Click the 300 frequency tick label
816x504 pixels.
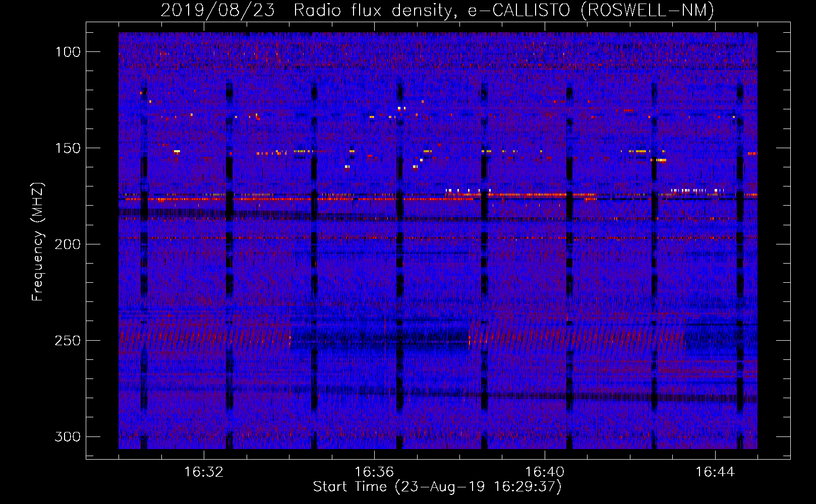(x=68, y=436)
